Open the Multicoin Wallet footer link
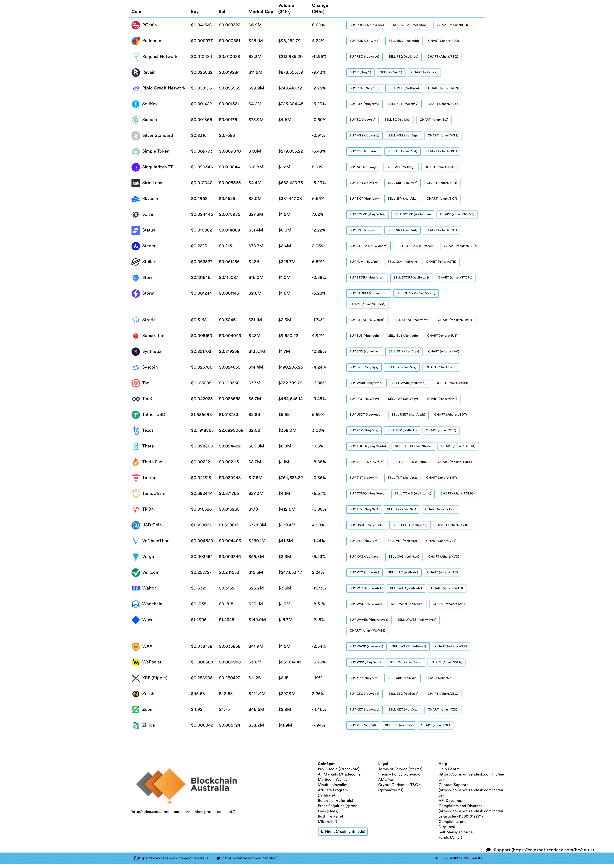Screen dimensions: 614x868 [x=334, y=783]
